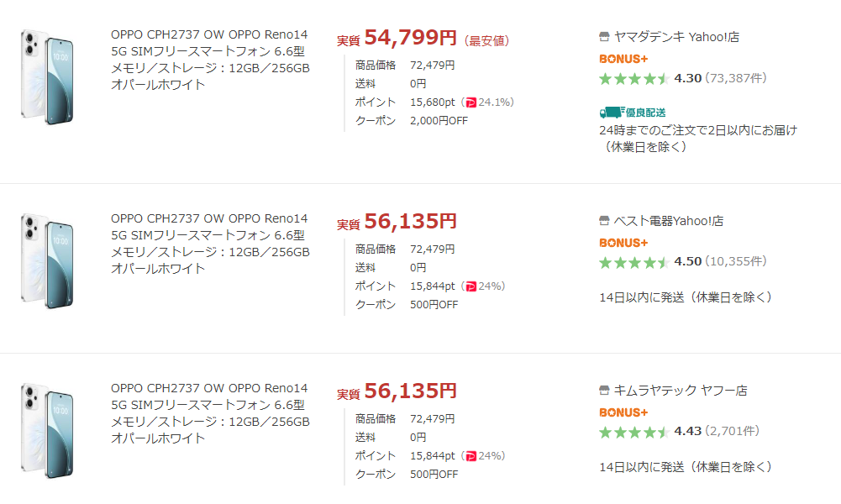Screen dimensions: 841x504
Task: Click the BONUS+ badge under ベスト電器
Action: [623, 243]
